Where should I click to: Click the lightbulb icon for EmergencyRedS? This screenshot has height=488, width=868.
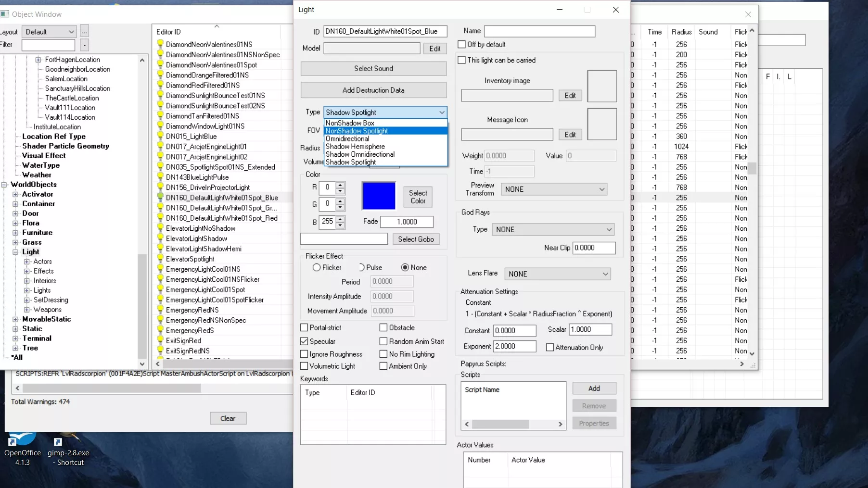(160, 330)
